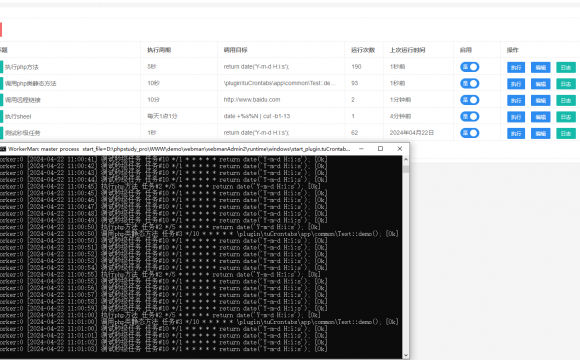Viewport: 580px width, 360px height.
Task: Open 日志 for the 执行shell task
Action: 566,117
